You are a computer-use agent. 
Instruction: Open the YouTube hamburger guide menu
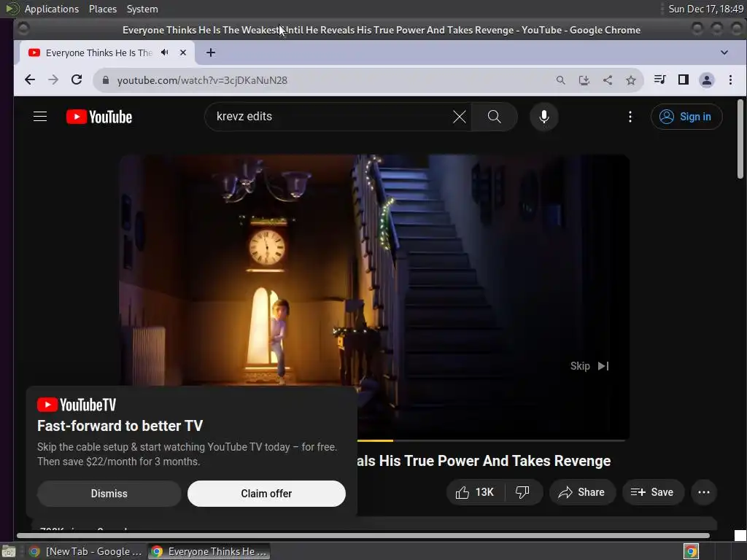[40, 117]
